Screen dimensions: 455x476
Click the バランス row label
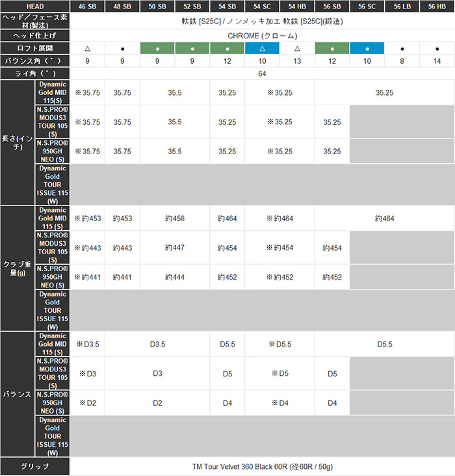click(x=17, y=394)
